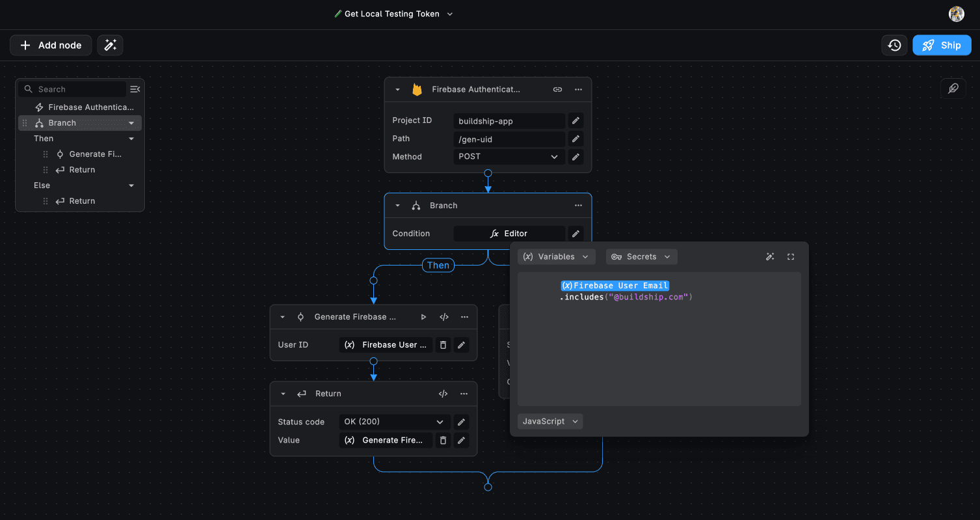Click the link icon on the Firebase node header

coord(557,89)
